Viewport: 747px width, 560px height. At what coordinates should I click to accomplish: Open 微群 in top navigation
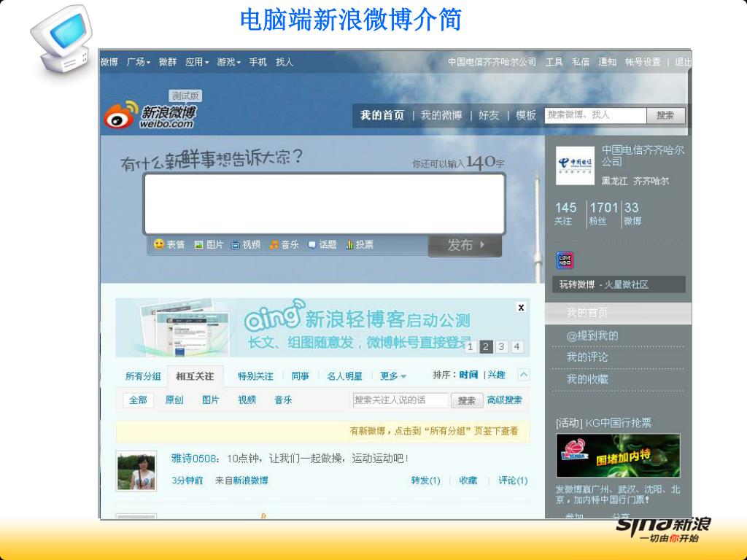click(x=168, y=62)
